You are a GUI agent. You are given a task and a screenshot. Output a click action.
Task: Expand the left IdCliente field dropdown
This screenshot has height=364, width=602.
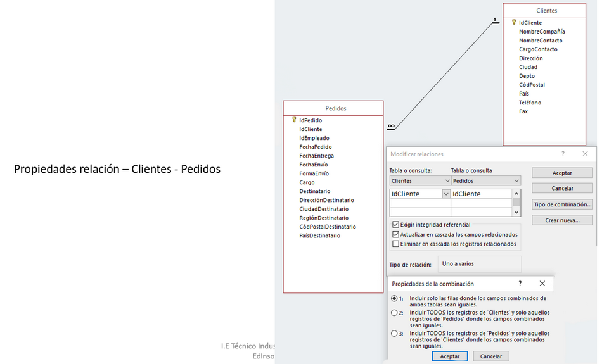pos(446,194)
